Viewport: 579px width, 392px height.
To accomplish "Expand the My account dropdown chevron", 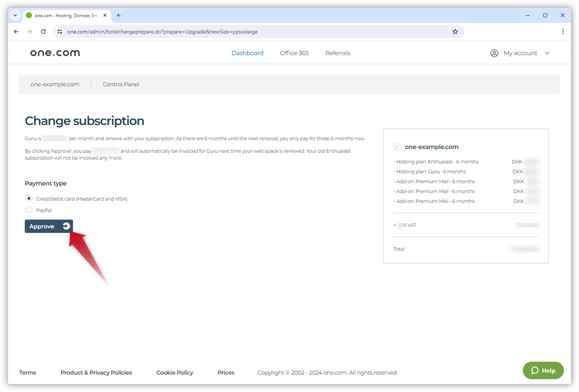I will pos(547,53).
